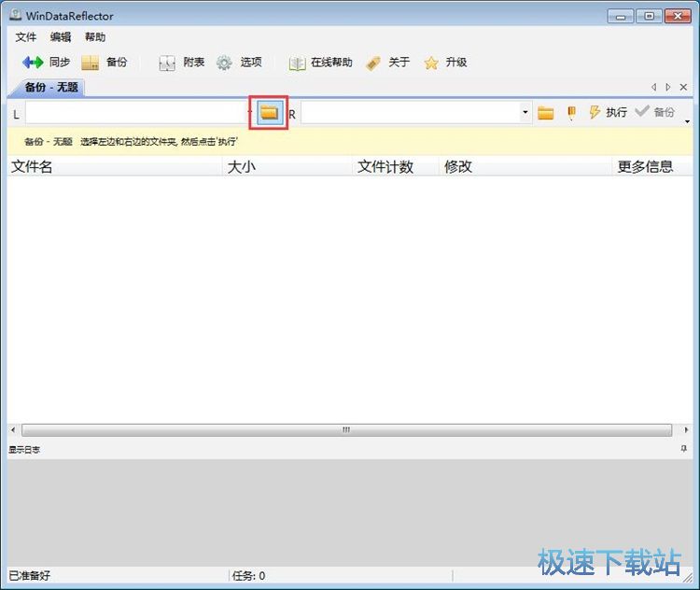Browse for the left (L) folder
700x590 pixels.
point(269,113)
